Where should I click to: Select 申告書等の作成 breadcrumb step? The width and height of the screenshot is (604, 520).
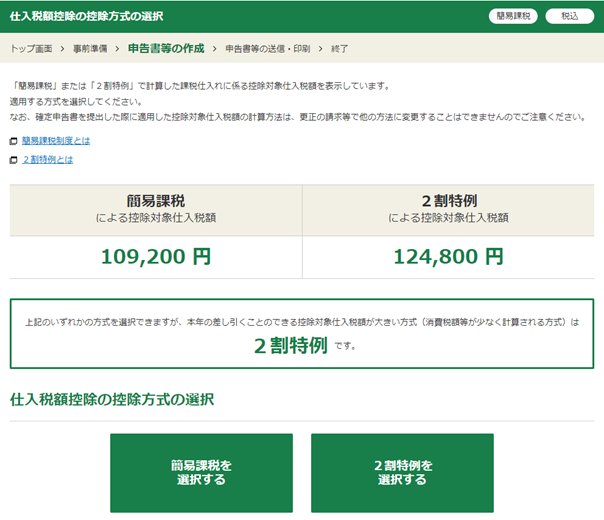click(x=166, y=49)
